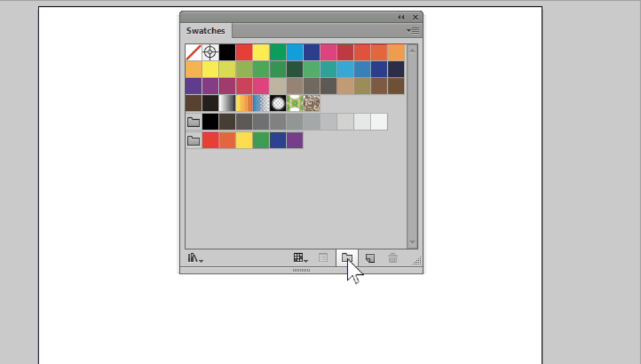Image resolution: width=641 pixels, height=364 pixels.
Task: Click the panel's bottom resize grip handle
Action: (x=301, y=270)
